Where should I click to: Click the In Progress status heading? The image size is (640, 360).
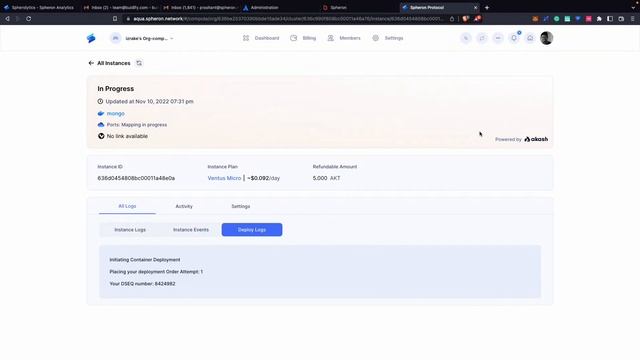tap(116, 89)
